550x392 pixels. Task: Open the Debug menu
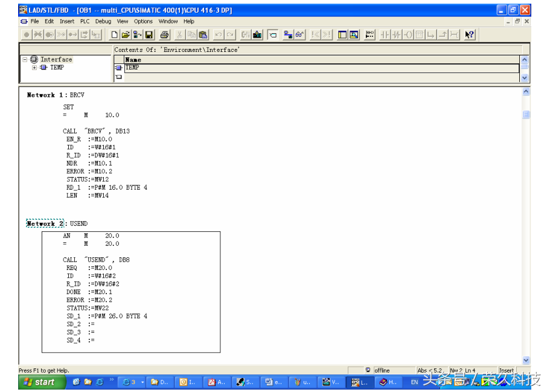[103, 21]
